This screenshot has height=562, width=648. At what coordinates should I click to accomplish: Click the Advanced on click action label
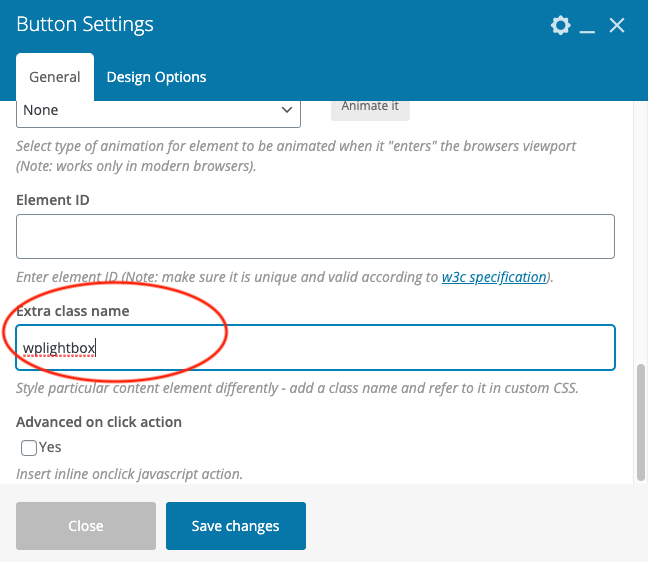[x=99, y=422]
